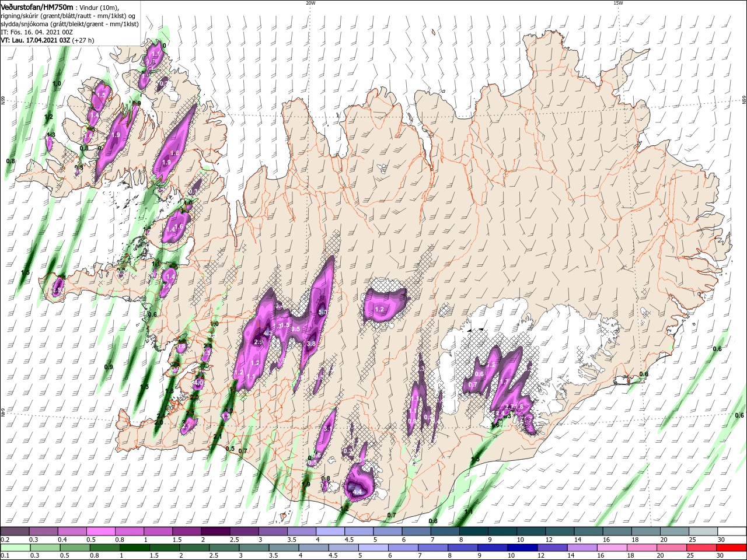Pick the bottom-row swatch labeled 2

[x=195, y=548]
